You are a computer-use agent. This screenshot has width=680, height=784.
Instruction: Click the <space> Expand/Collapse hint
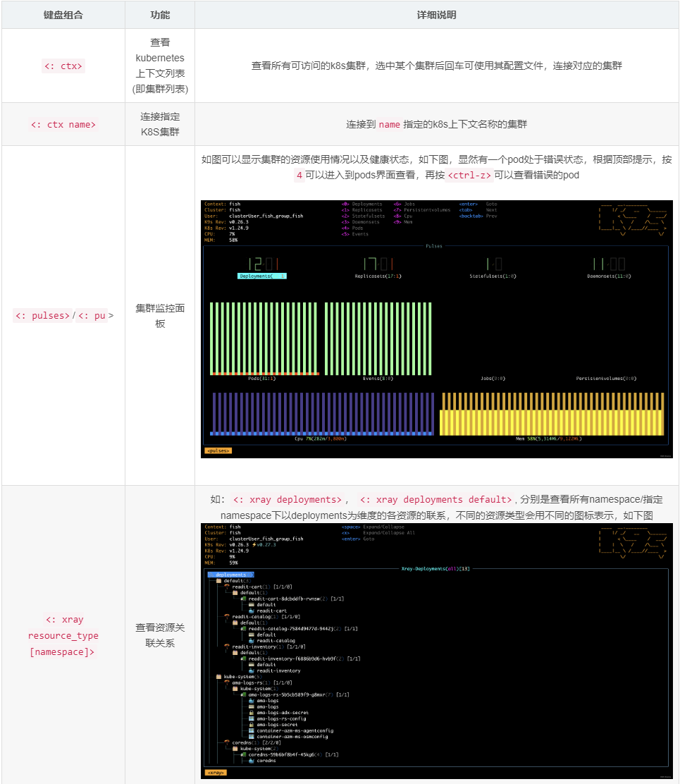point(373,527)
